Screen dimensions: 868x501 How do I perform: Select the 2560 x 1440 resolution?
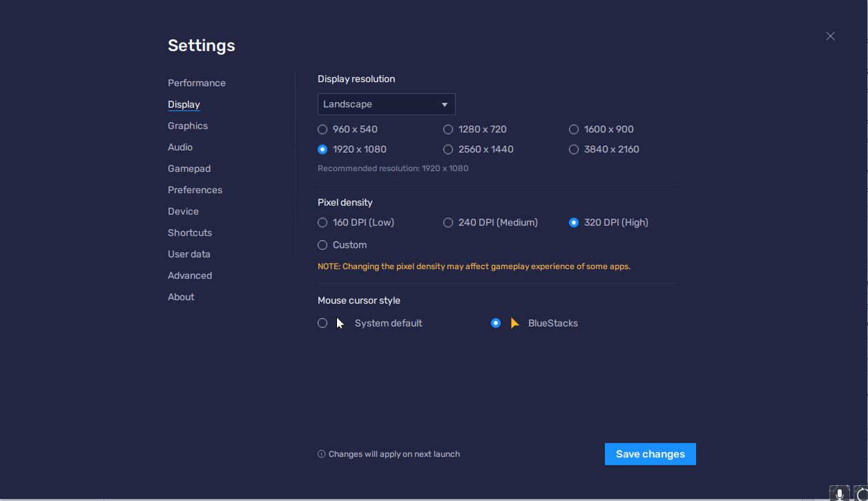448,149
